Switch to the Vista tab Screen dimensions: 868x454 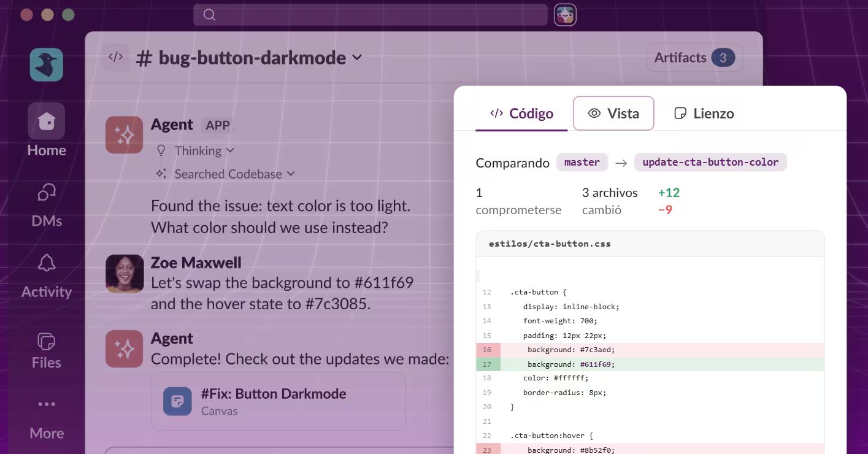tap(613, 113)
